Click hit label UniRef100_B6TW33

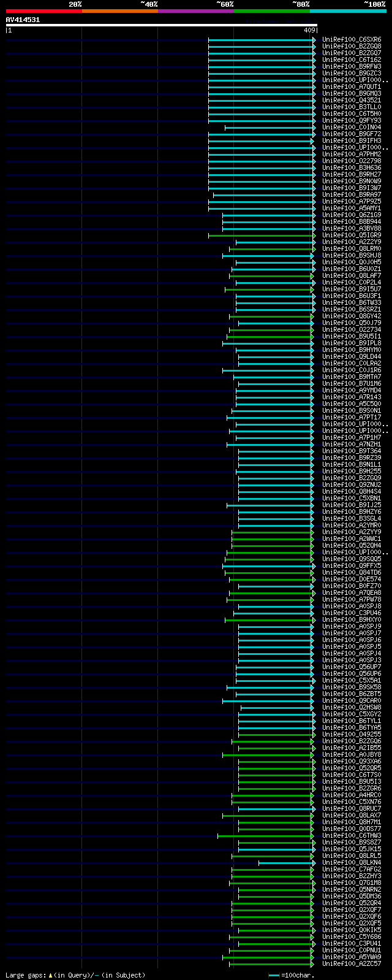click(x=352, y=303)
